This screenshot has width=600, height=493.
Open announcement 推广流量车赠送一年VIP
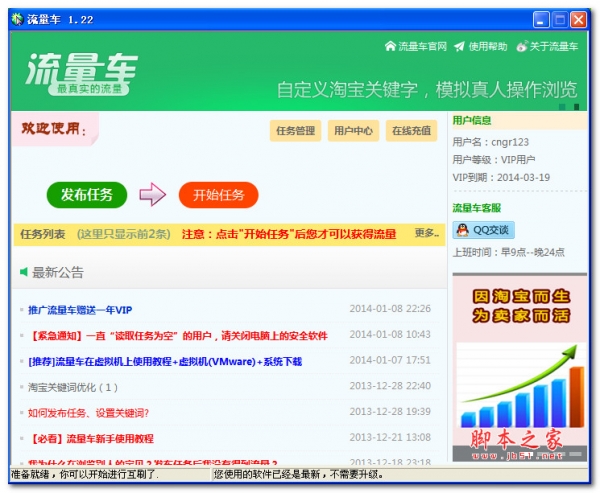[x=80, y=310]
